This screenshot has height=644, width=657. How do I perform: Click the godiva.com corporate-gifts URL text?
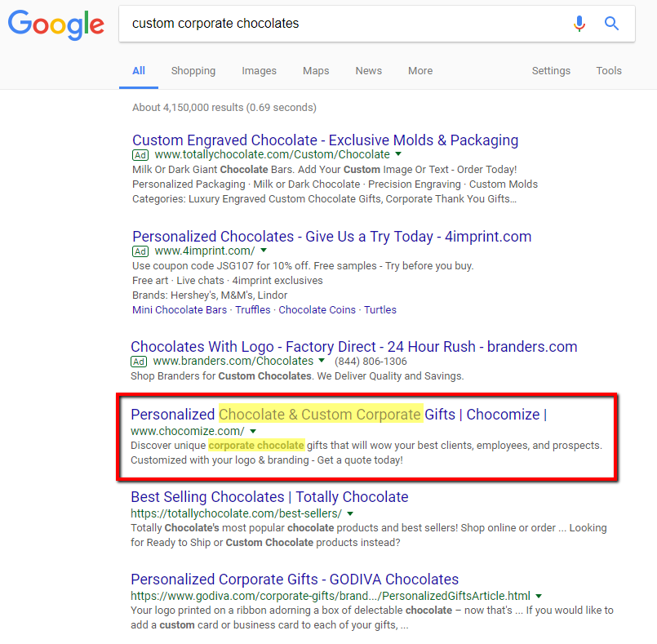pos(331,596)
